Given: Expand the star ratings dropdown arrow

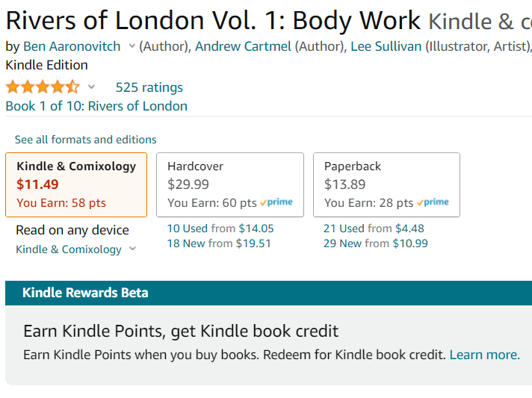Looking at the screenshot, I should pyautogui.click(x=92, y=87).
